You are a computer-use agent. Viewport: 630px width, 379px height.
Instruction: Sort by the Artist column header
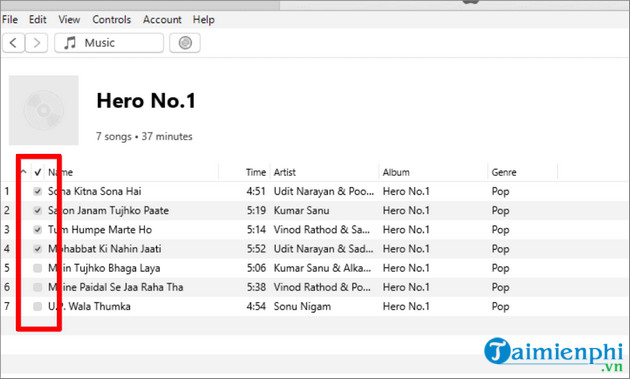click(x=284, y=172)
